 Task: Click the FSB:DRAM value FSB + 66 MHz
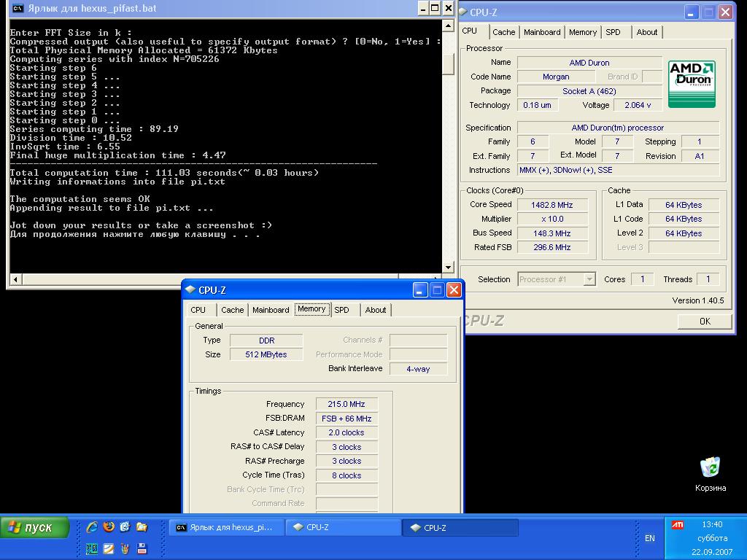point(347,419)
